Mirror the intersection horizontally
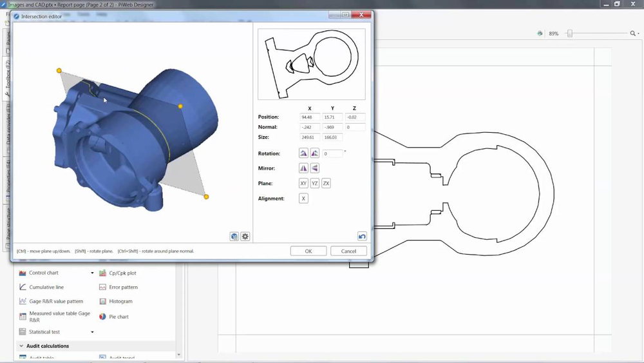The height and width of the screenshot is (363, 644). (x=303, y=168)
